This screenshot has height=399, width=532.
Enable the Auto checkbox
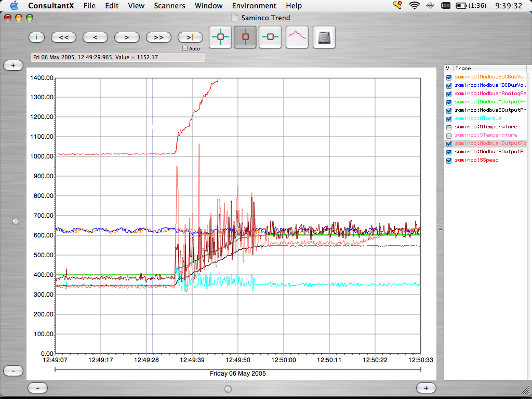pyautogui.click(x=185, y=48)
